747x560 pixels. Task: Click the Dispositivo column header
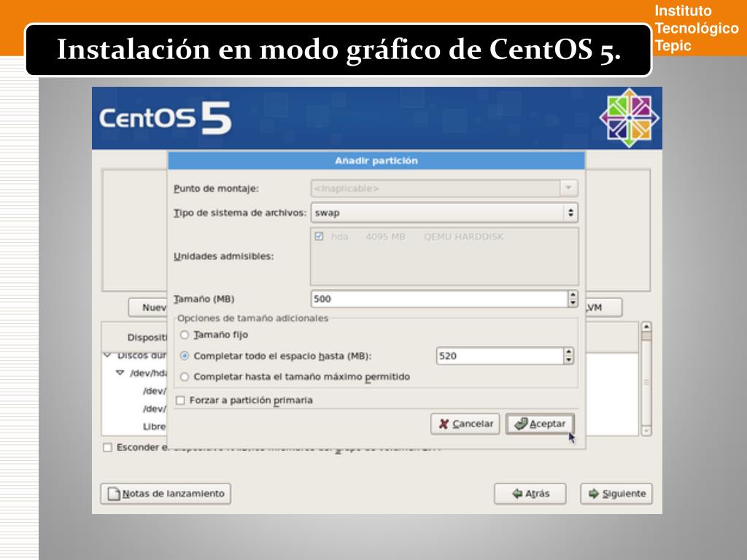tap(147, 338)
